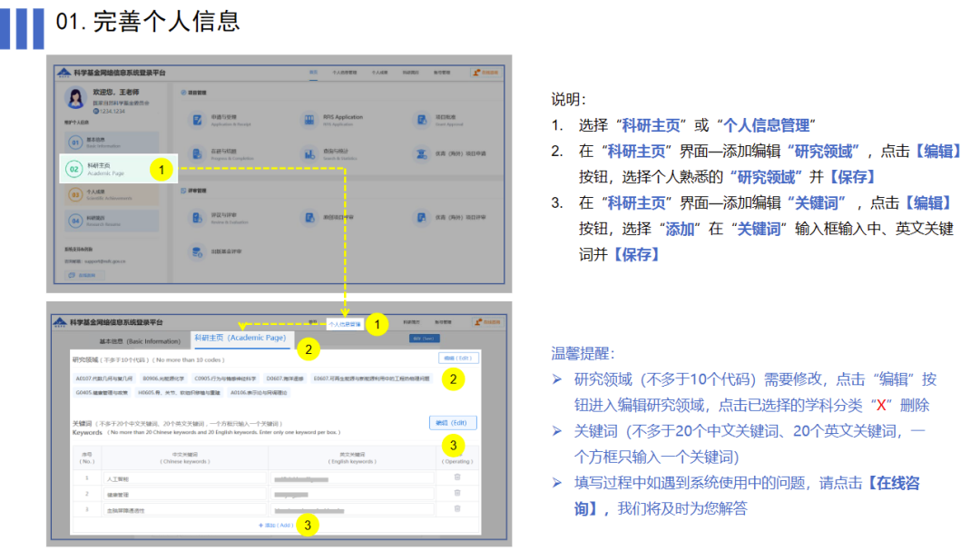
Task: Click the 添加 (Add) keyword link
Action: [276, 526]
